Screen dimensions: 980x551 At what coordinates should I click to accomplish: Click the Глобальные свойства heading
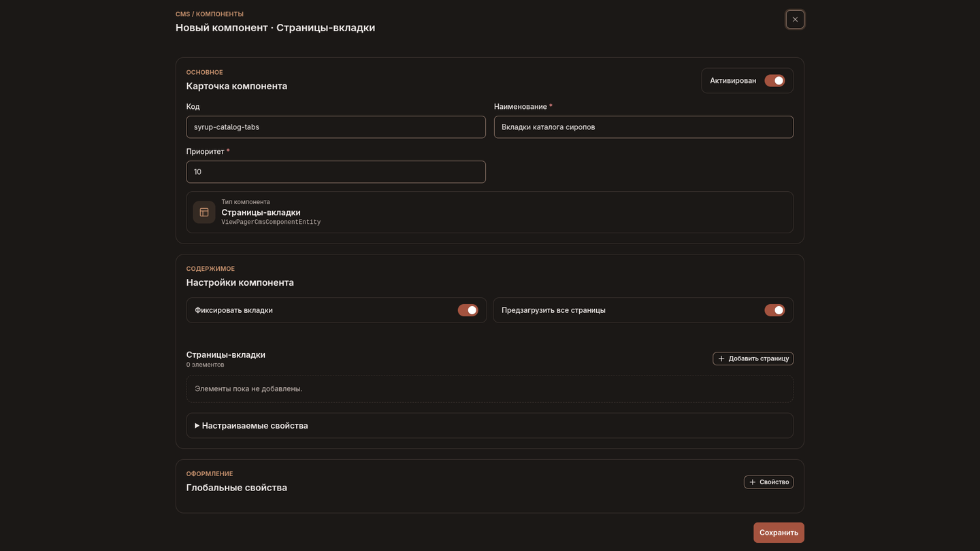click(237, 488)
